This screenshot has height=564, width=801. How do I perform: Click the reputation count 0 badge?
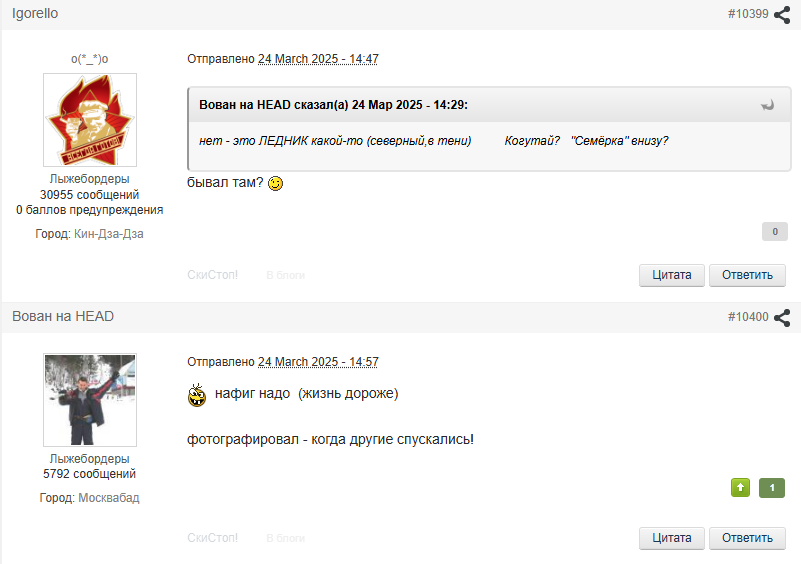[x=774, y=231]
